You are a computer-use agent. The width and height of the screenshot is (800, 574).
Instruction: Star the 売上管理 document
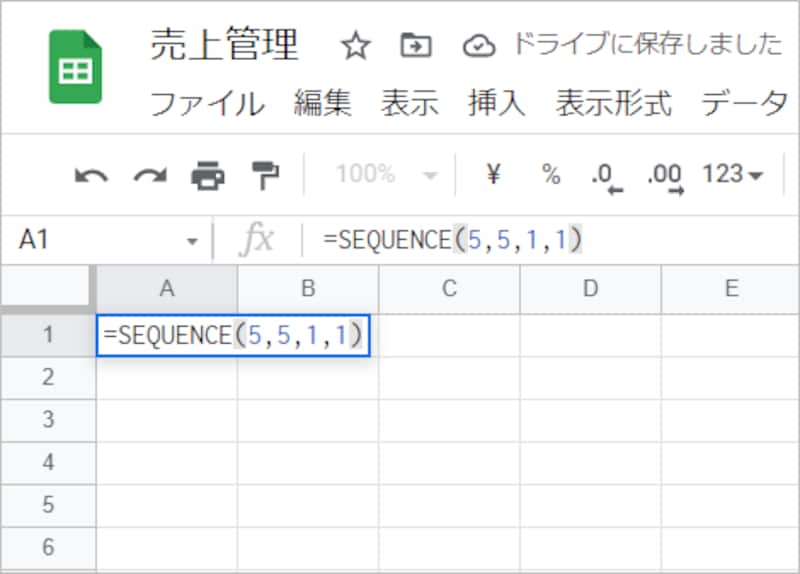(355, 45)
